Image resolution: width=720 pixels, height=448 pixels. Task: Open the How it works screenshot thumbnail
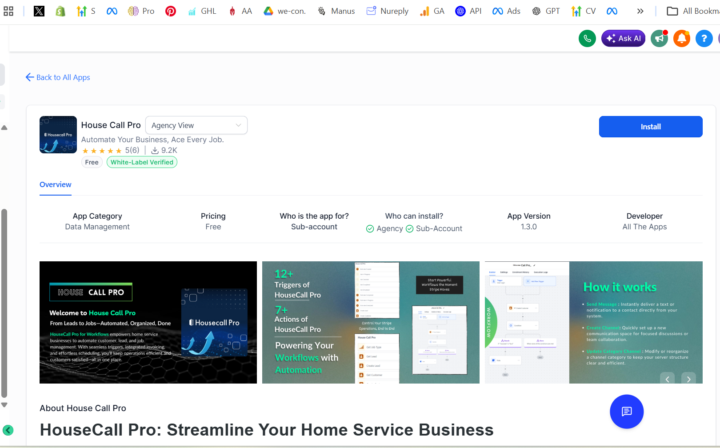coord(593,322)
